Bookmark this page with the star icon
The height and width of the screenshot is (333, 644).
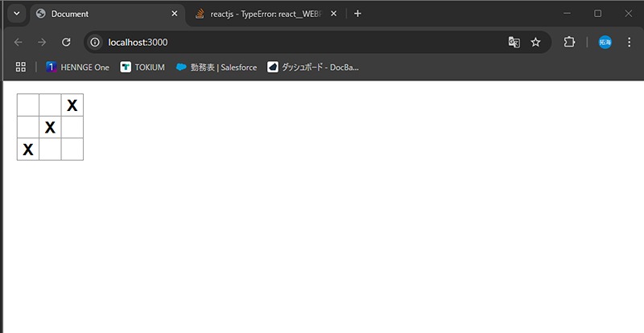click(x=535, y=43)
